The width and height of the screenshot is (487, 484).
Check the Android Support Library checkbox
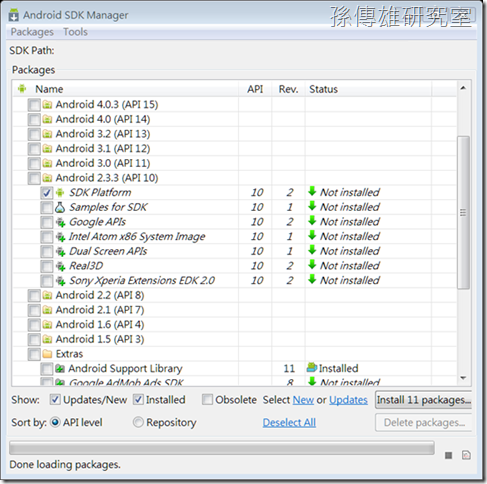(x=47, y=369)
